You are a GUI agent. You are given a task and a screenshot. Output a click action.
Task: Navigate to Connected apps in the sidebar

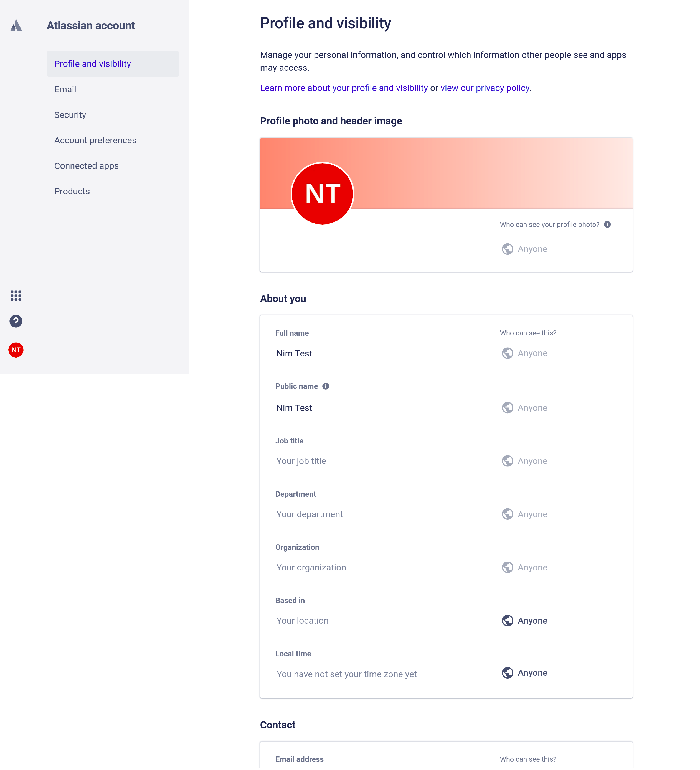click(86, 166)
